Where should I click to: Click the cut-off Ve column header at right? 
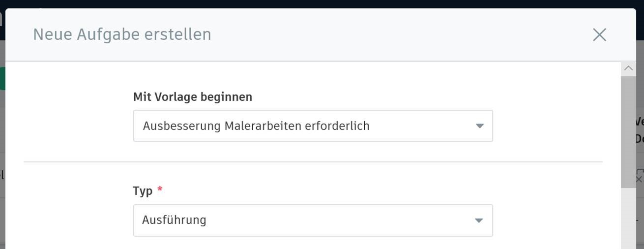point(639,122)
